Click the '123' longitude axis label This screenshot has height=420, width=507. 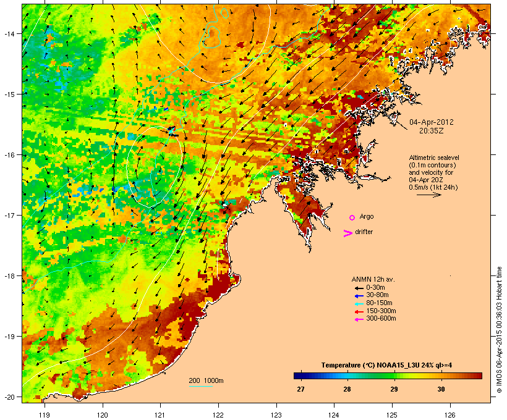click(x=276, y=415)
